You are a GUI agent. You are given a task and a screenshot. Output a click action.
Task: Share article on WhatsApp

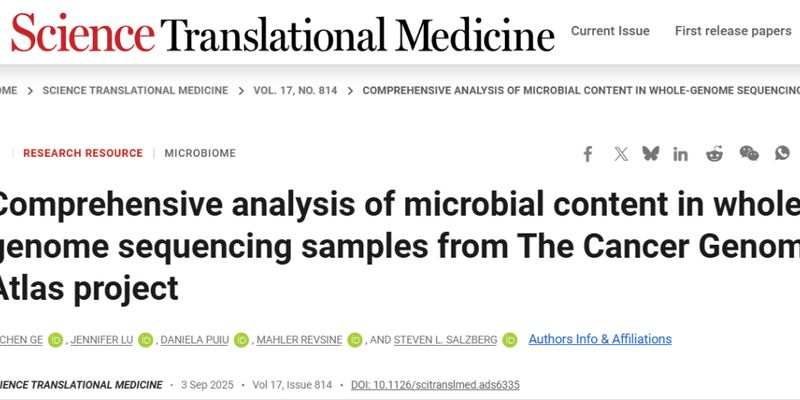[x=782, y=153]
